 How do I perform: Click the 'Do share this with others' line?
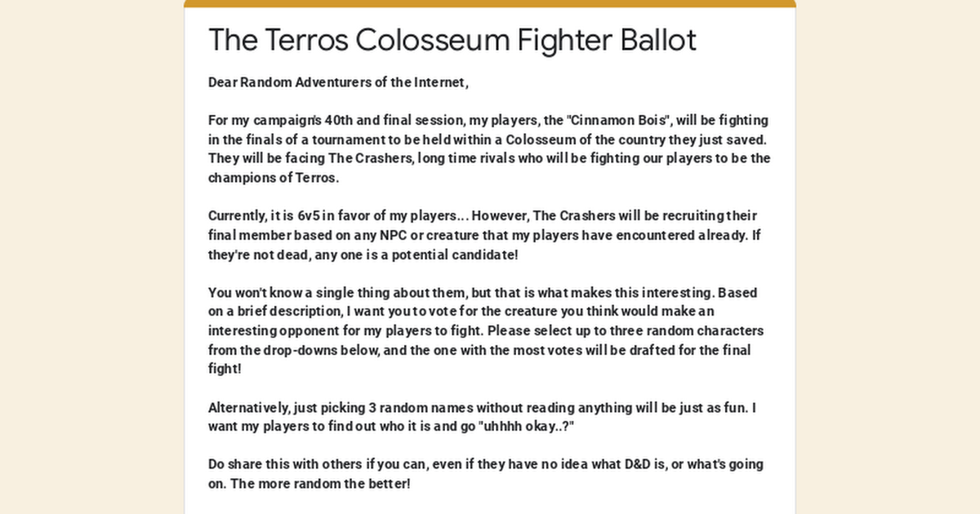[x=486, y=464]
